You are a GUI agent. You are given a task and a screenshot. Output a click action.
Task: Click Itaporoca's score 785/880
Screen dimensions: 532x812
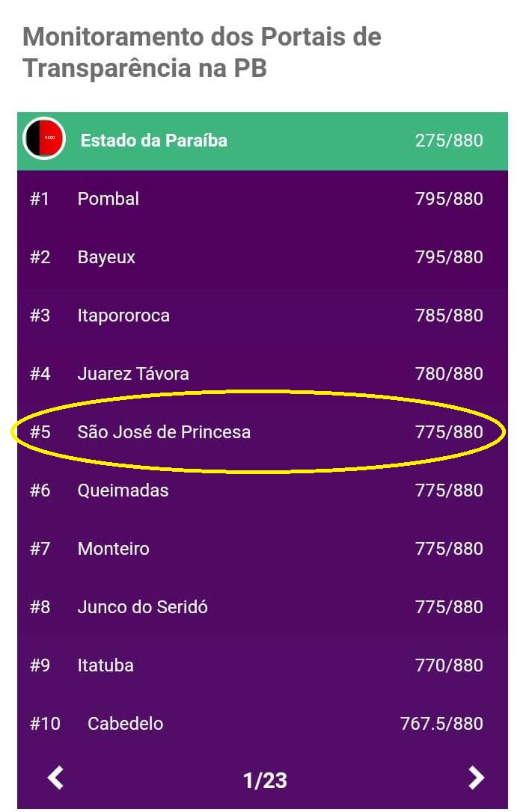[449, 316]
